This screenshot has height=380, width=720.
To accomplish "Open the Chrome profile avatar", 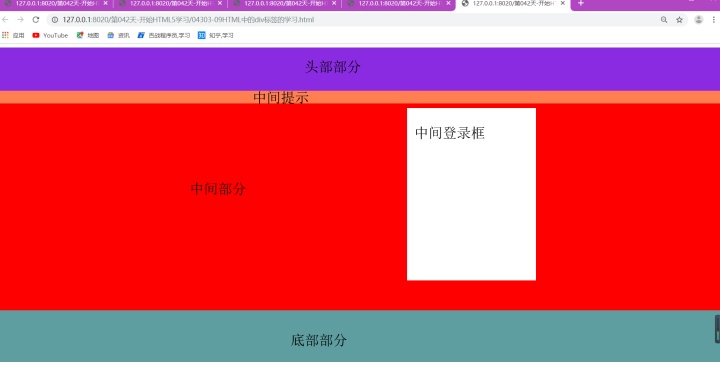I will (698, 20).
